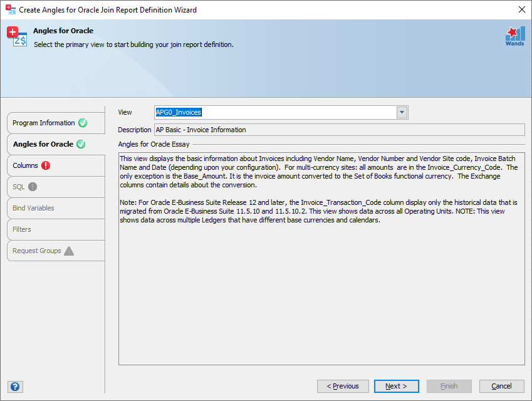
Task: Click the help question mark icon
Action: (x=16, y=387)
